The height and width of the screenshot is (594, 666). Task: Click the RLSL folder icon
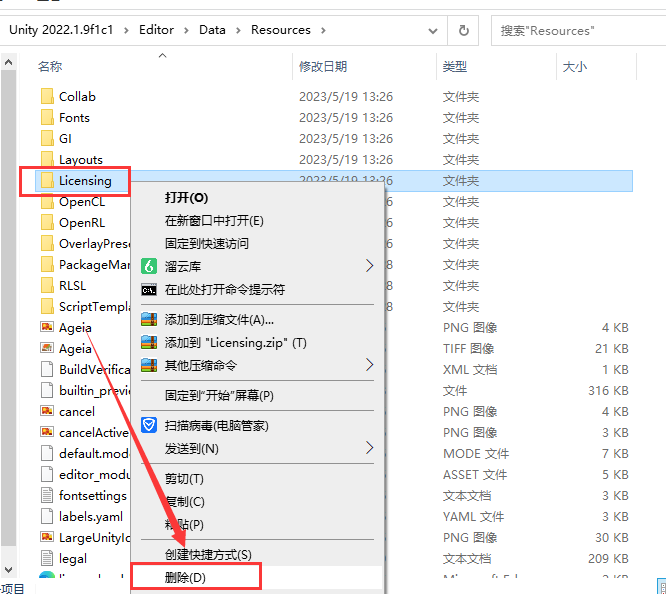[47, 286]
